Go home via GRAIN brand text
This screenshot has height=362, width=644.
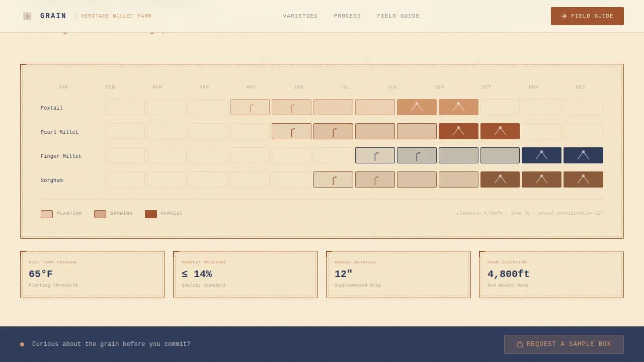click(x=53, y=16)
